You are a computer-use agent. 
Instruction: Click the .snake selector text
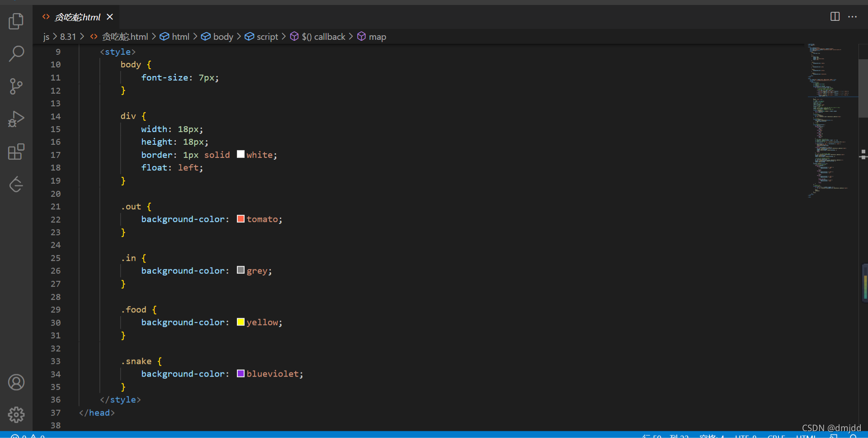(136, 361)
